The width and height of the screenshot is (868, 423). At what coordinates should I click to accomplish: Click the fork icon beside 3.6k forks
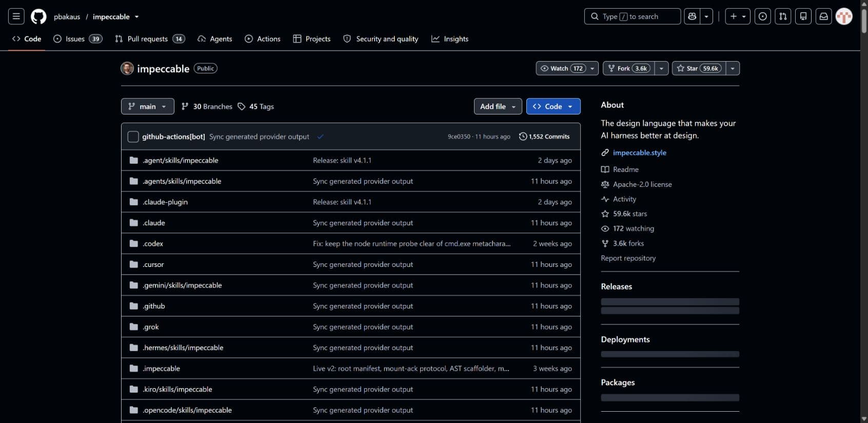coord(605,243)
